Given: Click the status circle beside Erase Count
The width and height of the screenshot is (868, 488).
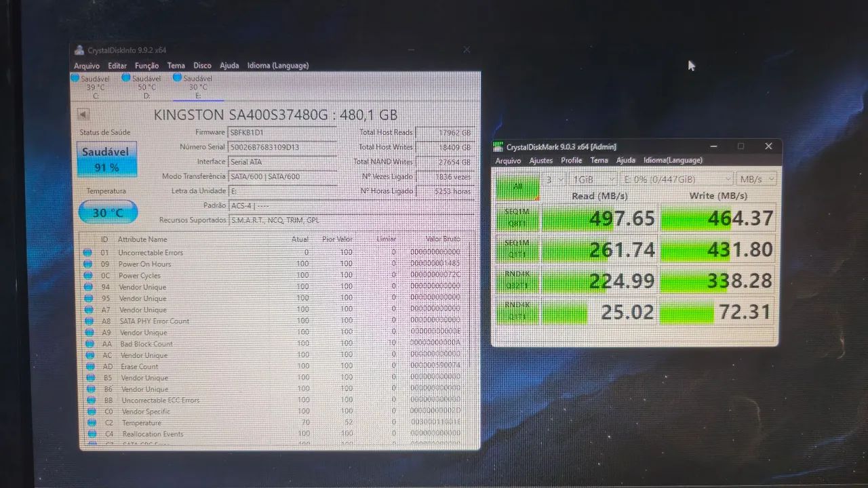Looking at the screenshot, I should (89, 366).
